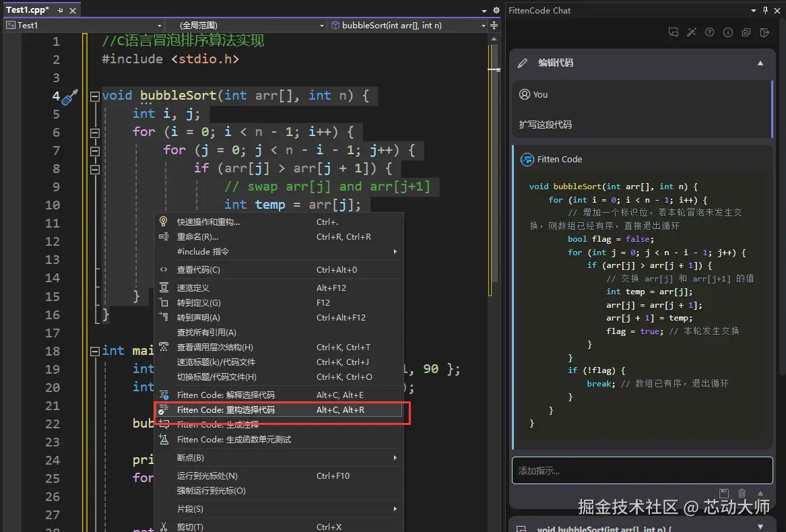
Task: Click the screwdriver quick-action icon on line 4
Action: click(69, 97)
